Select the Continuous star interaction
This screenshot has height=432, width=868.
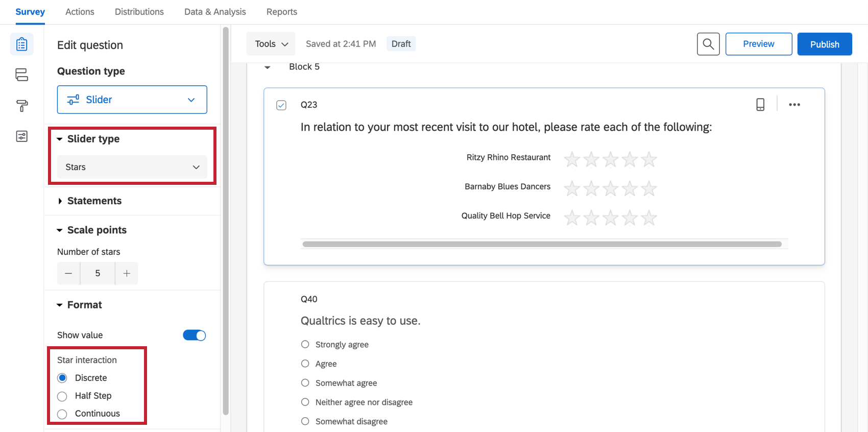click(x=62, y=414)
